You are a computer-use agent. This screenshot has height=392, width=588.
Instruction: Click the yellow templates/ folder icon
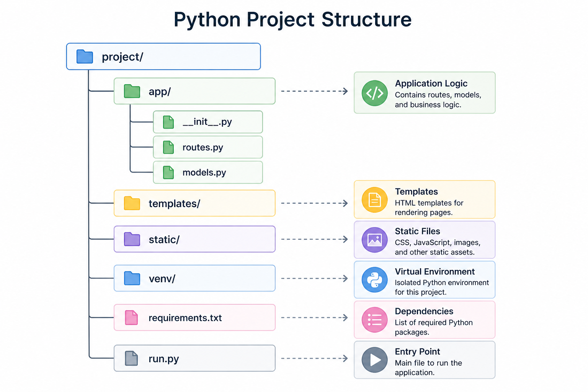coord(132,203)
